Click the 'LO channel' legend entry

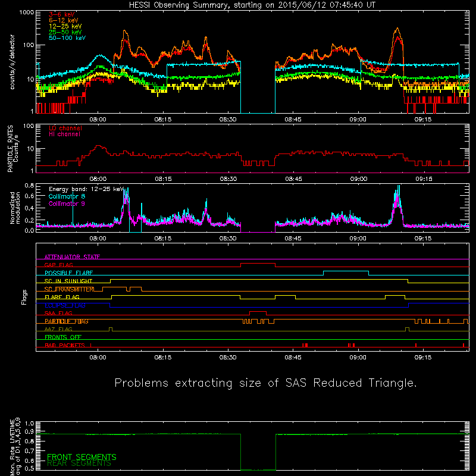(65, 128)
